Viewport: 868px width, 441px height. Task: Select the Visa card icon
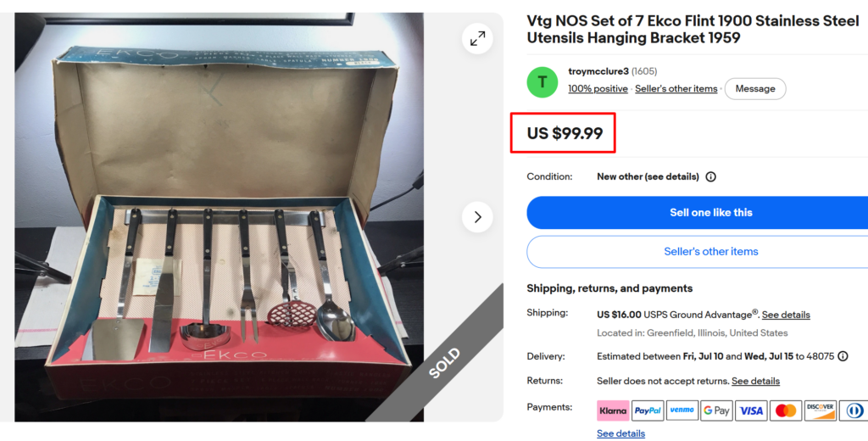click(x=751, y=410)
